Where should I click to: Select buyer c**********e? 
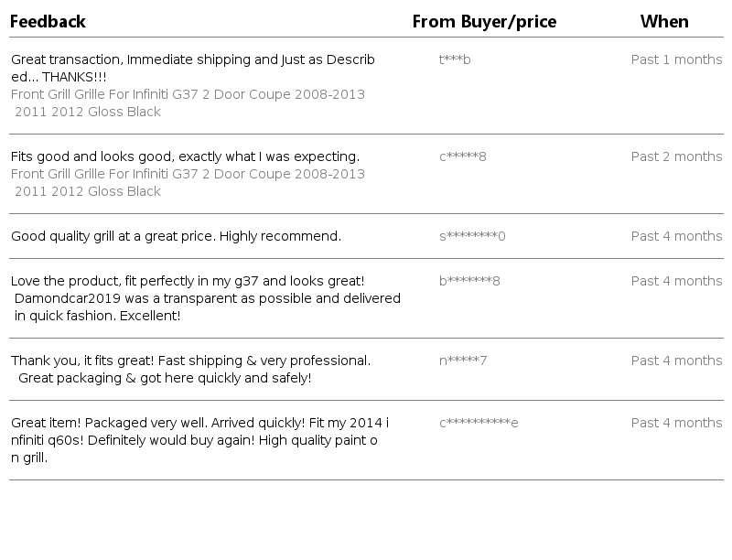(479, 423)
